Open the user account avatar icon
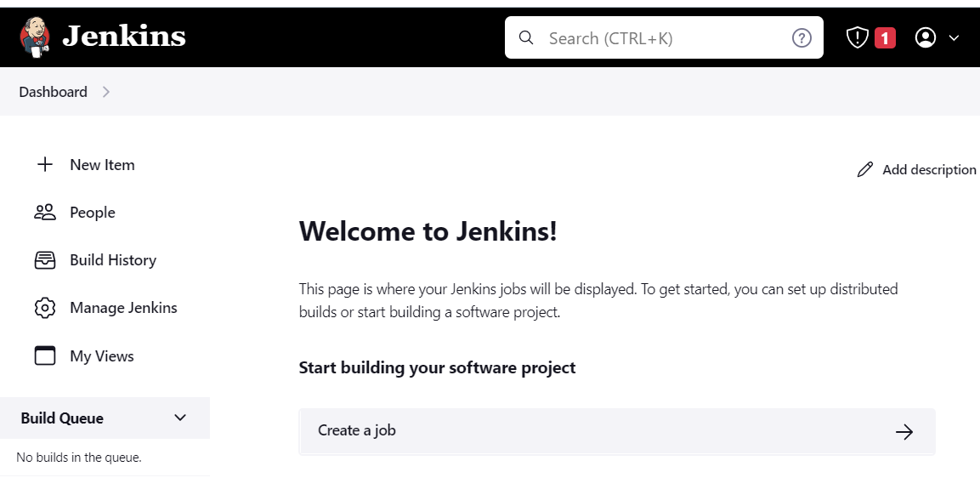 tap(926, 37)
